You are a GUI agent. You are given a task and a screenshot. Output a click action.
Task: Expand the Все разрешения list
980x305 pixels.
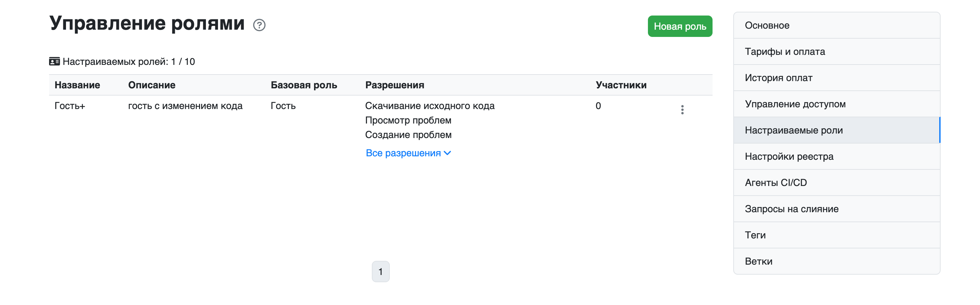pyautogui.click(x=408, y=153)
